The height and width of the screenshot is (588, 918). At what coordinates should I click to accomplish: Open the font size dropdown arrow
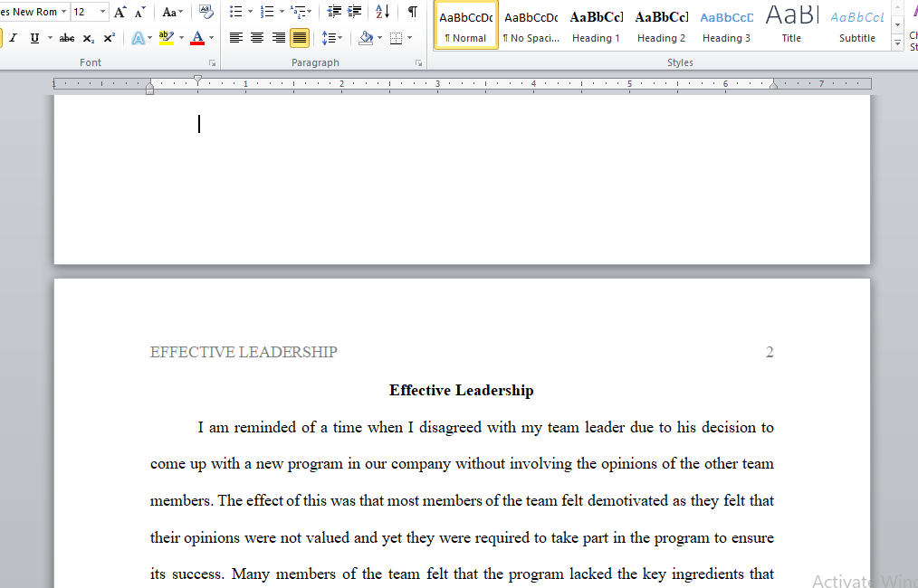102,12
